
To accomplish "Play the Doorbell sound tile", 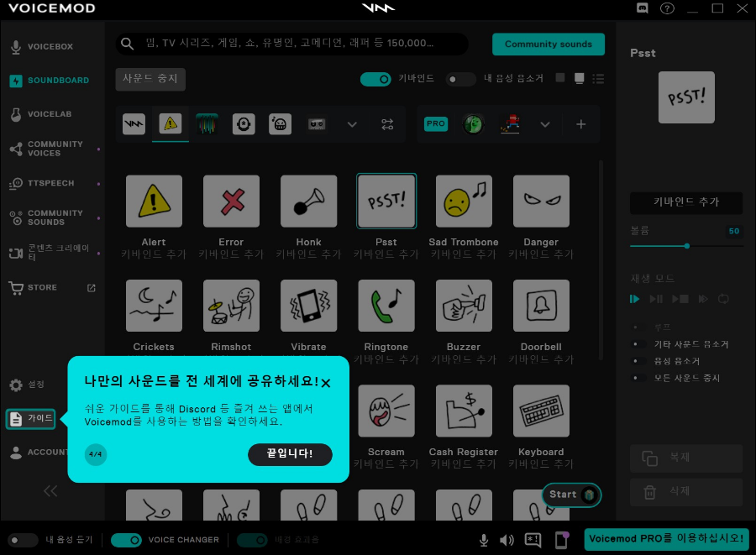I will [x=541, y=306].
